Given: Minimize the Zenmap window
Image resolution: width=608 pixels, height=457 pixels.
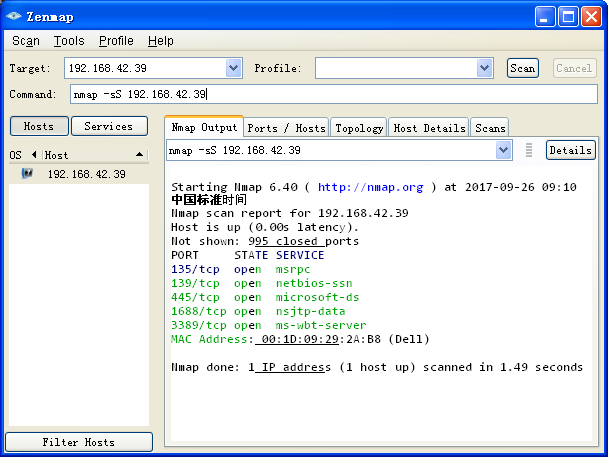Looking at the screenshot, I should click(545, 17).
